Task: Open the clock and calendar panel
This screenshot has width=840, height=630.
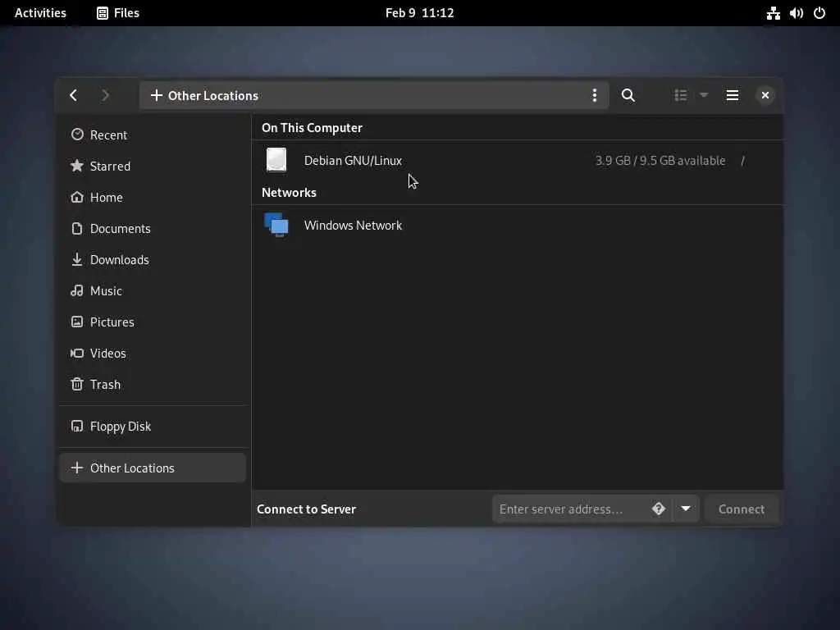Action: (419, 13)
